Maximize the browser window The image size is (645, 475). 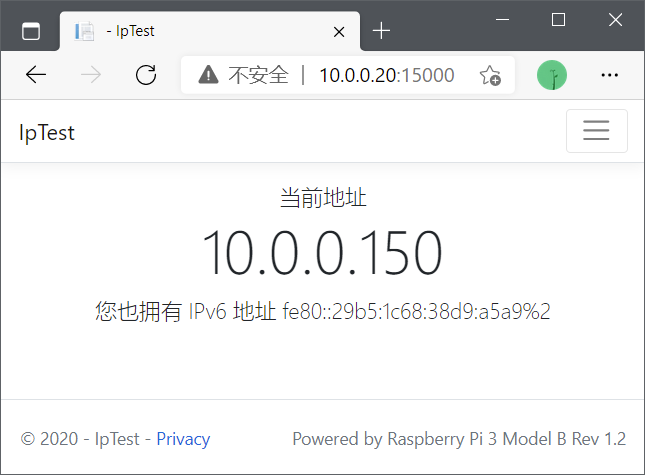point(558,19)
